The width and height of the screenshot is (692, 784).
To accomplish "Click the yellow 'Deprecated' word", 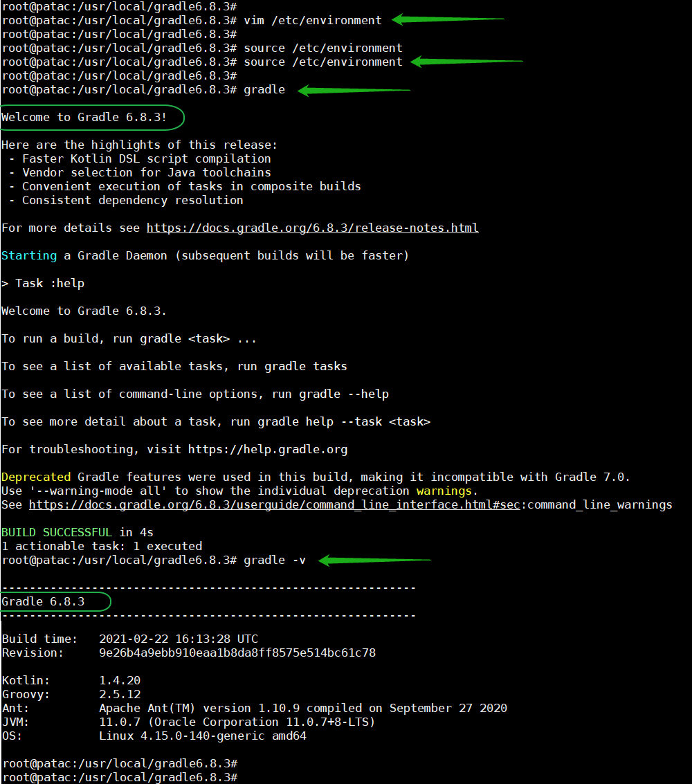I will click(36, 477).
